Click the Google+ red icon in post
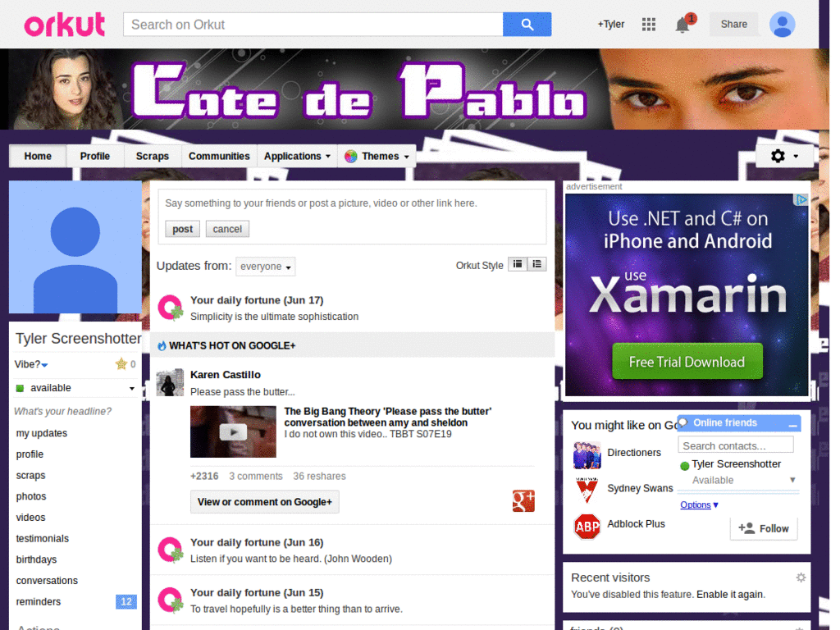The width and height of the screenshot is (840, 630). tap(523, 501)
